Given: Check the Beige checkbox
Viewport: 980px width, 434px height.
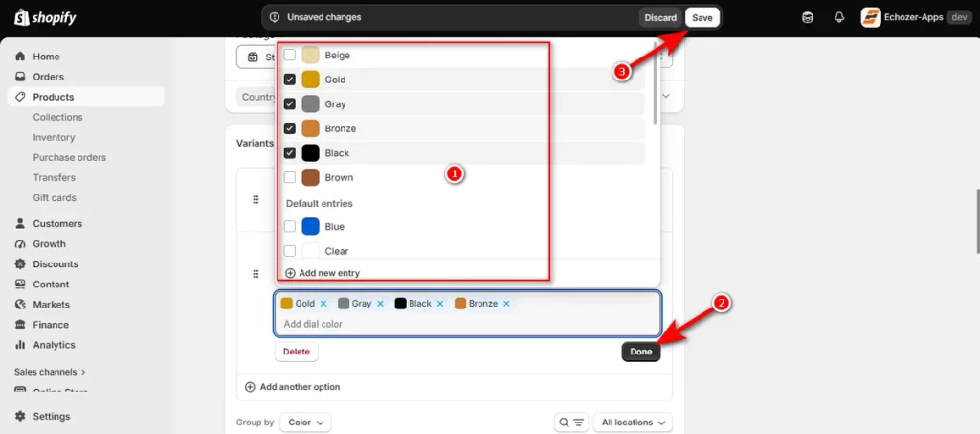Looking at the screenshot, I should click(290, 55).
